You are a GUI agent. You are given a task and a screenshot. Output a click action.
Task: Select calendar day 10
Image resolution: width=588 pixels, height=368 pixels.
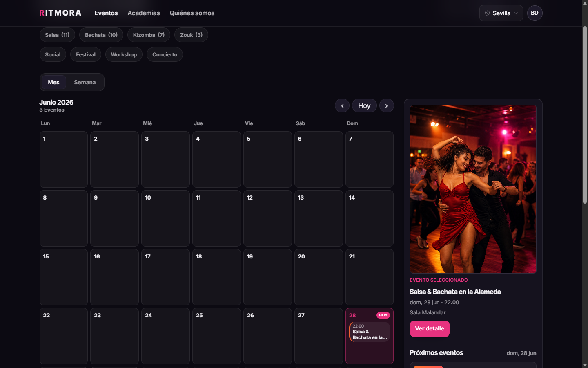click(x=165, y=218)
